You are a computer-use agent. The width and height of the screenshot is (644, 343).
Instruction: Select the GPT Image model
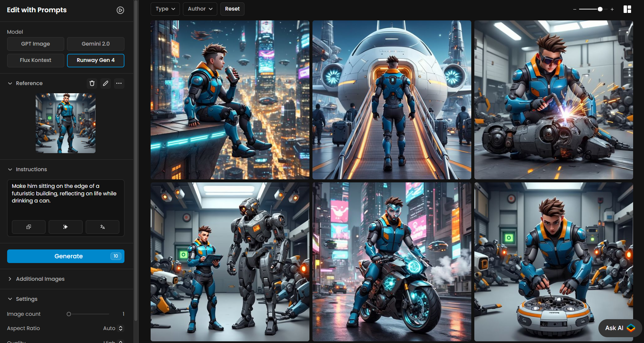tap(36, 44)
